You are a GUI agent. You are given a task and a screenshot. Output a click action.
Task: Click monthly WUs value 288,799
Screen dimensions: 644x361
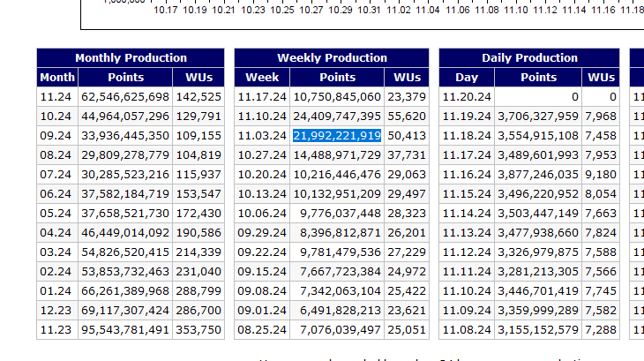coord(198,291)
